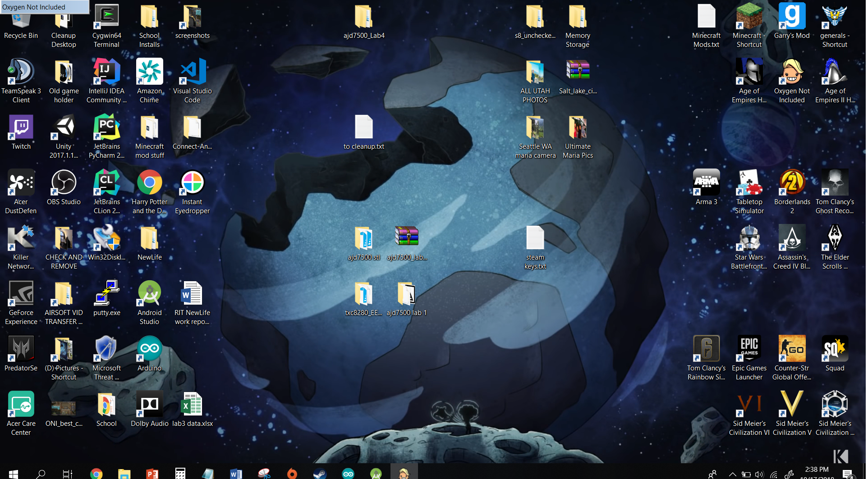Select the Garry's Mod desktop icon

pos(792,17)
